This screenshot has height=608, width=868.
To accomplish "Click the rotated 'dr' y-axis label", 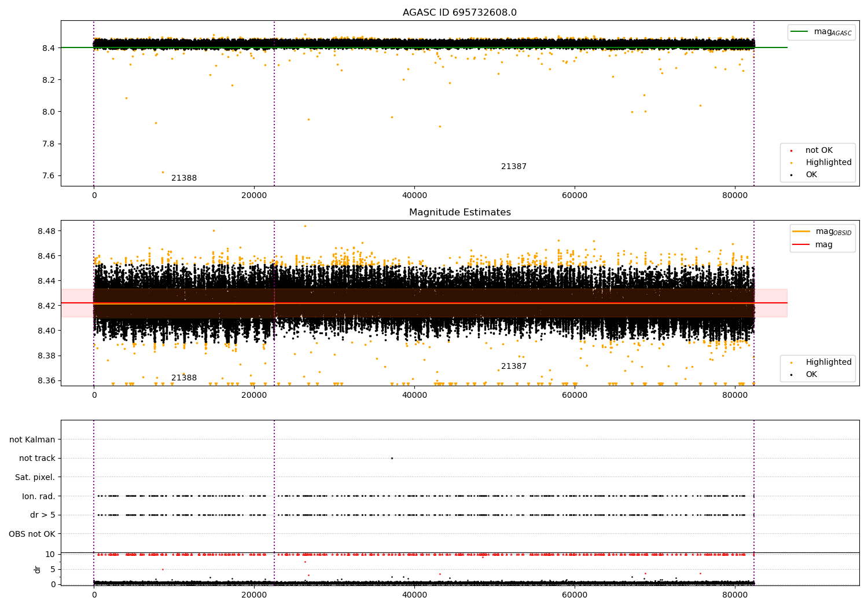I will click(x=38, y=569).
